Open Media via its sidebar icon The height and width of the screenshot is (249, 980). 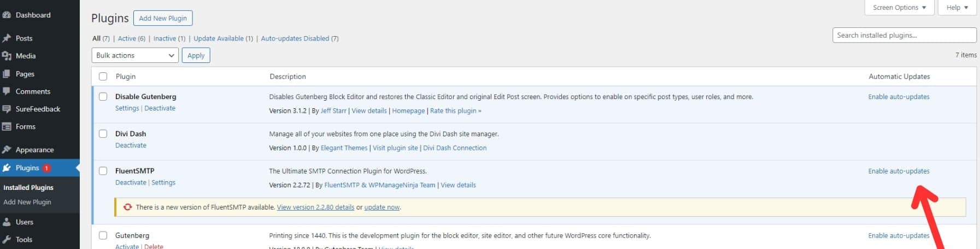point(7,56)
